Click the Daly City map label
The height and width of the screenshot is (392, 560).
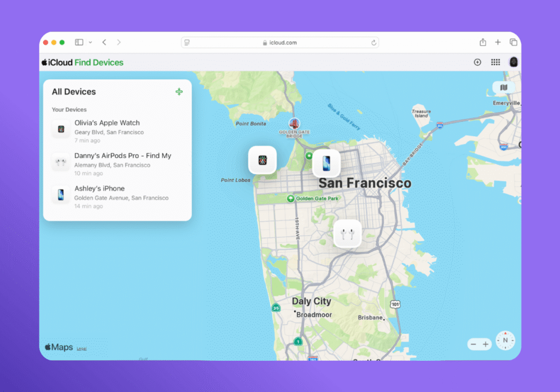[x=311, y=301]
